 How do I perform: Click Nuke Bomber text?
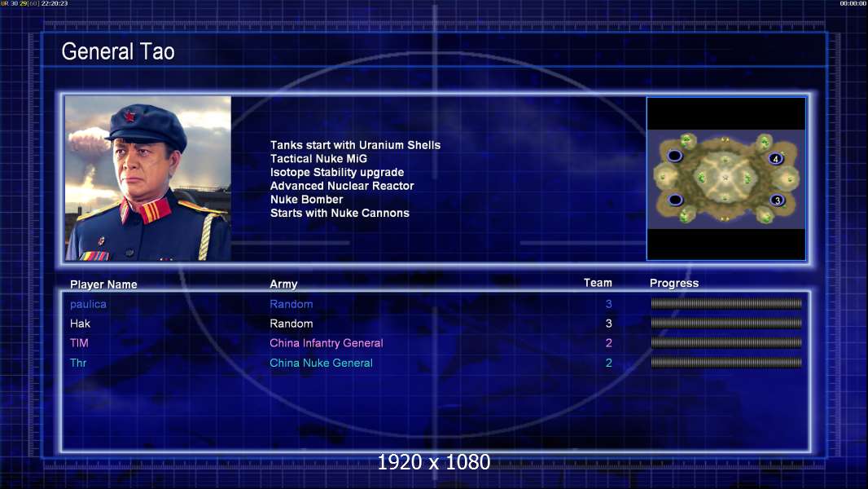click(x=307, y=200)
